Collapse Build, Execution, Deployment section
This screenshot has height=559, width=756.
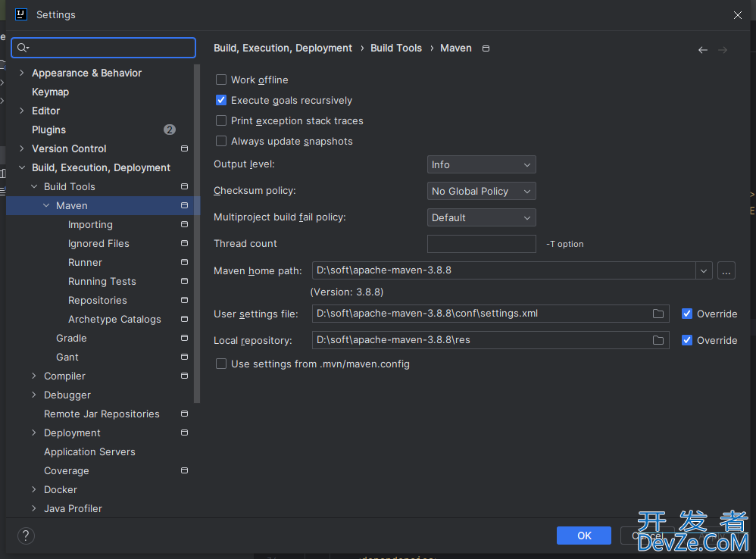click(22, 167)
